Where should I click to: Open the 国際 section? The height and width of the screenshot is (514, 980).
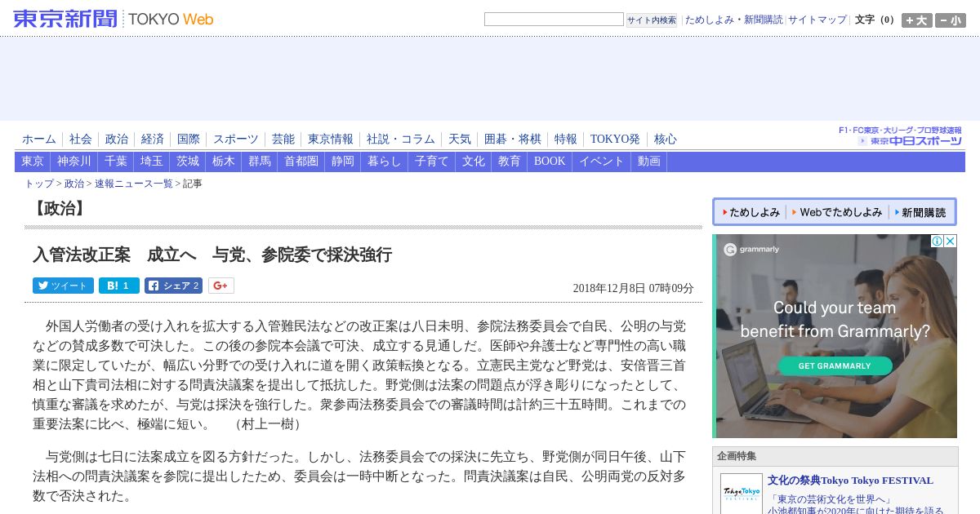click(x=189, y=140)
